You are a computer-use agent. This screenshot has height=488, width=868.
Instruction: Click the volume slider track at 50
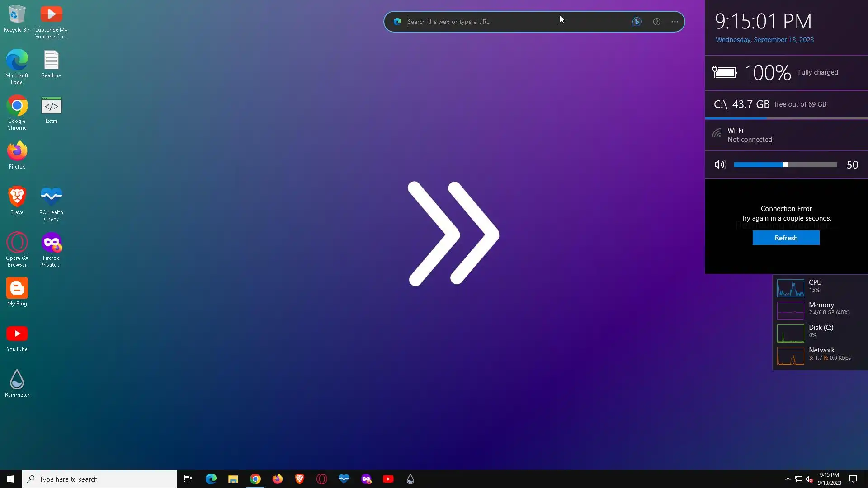pos(785,165)
